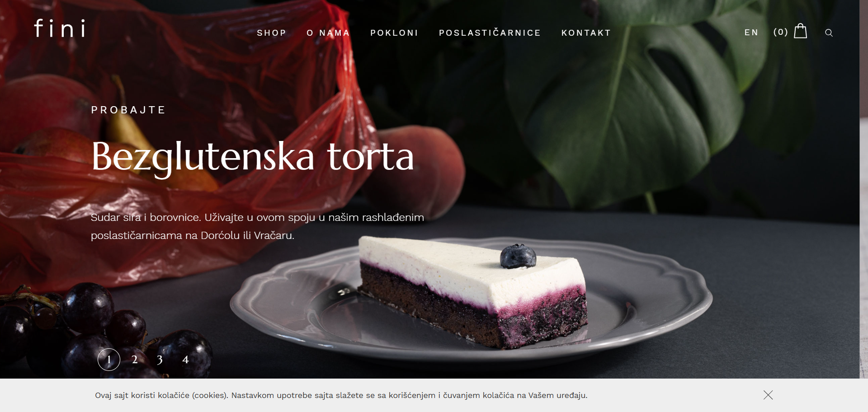The image size is (868, 412).
Task: Switch language to EN
Action: coord(751,33)
